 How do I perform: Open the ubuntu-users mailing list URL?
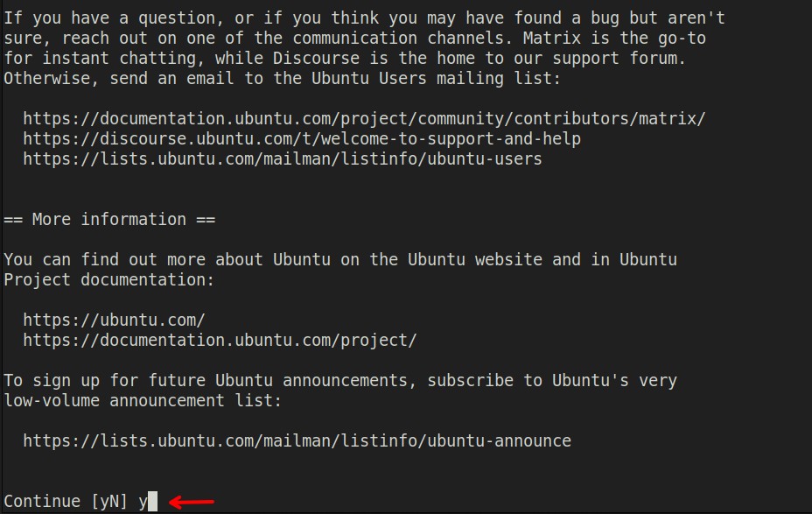tap(282, 158)
